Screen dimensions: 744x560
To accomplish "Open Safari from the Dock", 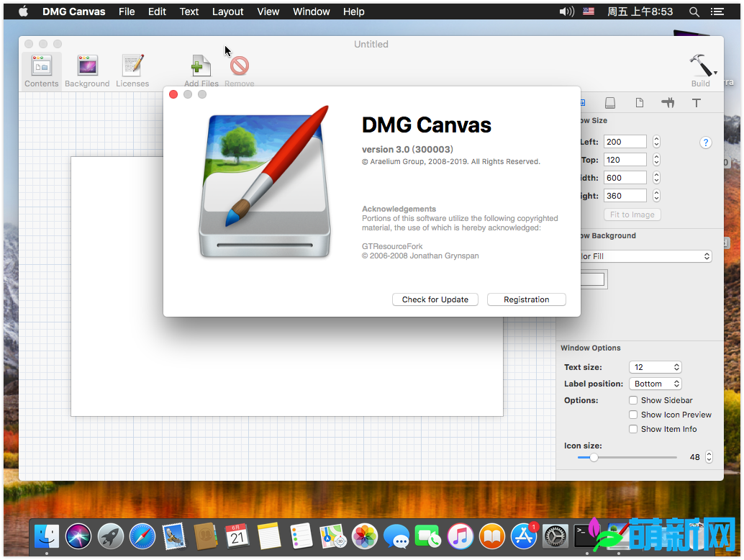I will coord(142,536).
